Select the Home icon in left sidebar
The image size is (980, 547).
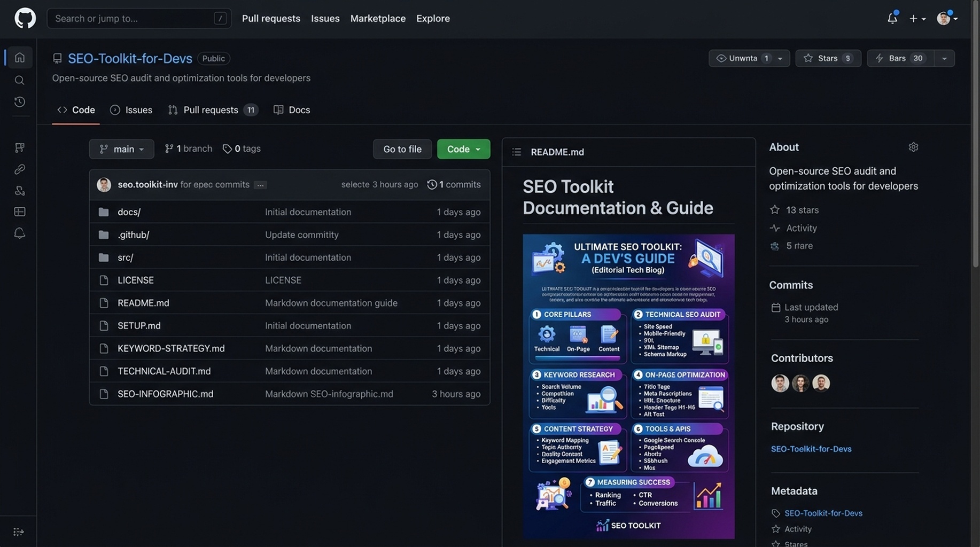click(x=20, y=58)
